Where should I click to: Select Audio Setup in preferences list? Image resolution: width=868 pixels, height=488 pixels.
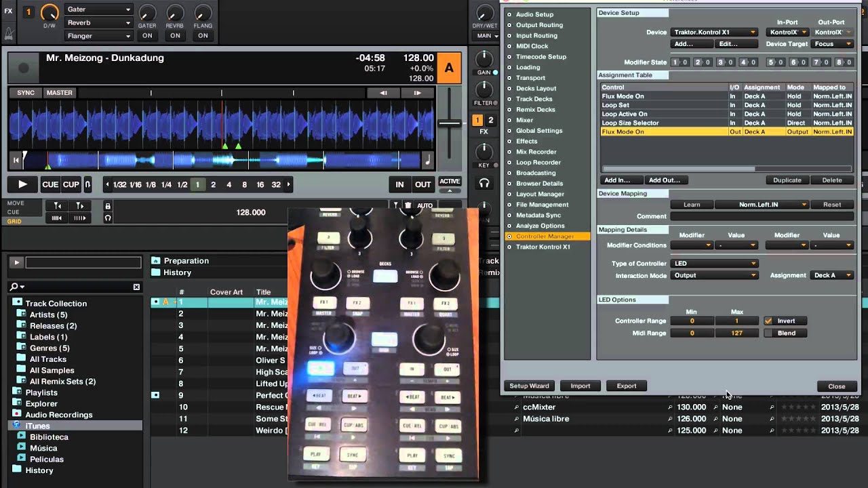coord(534,14)
